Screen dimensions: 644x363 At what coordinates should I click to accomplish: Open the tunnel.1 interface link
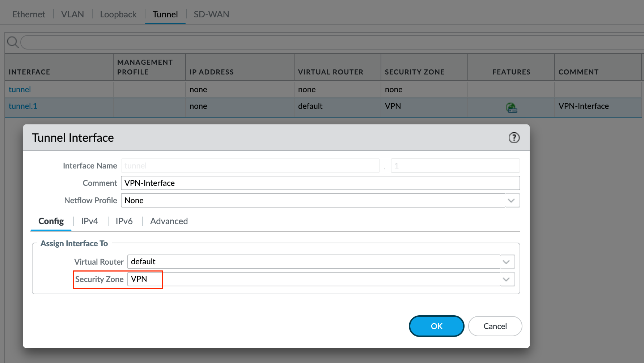click(22, 106)
